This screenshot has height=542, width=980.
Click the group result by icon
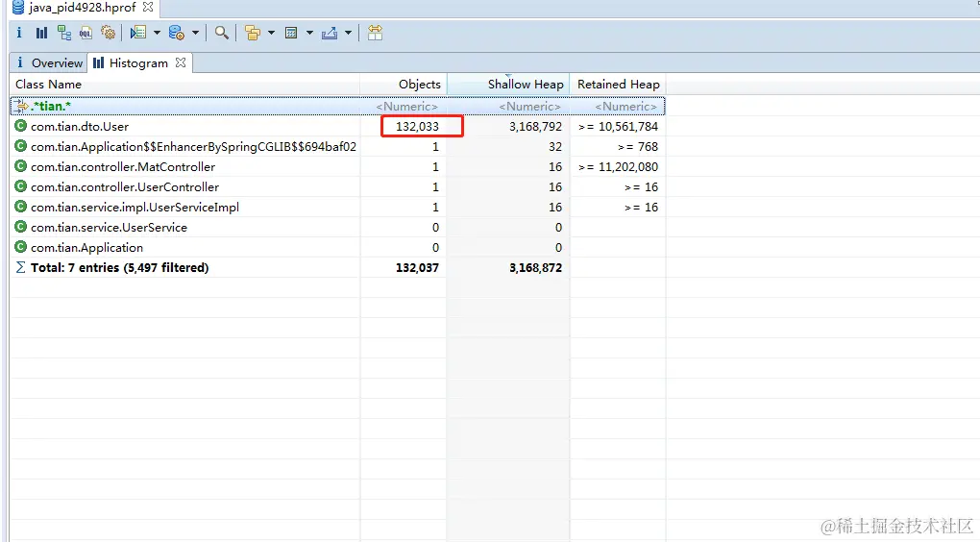click(x=253, y=33)
